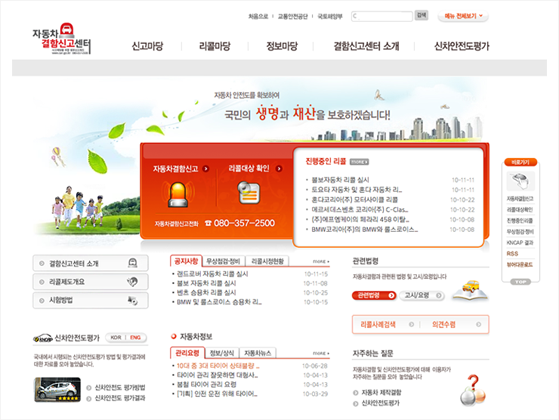The height and width of the screenshot is (420, 559).
Task: Switch to the 정보/상식 tab
Action: coord(222,353)
